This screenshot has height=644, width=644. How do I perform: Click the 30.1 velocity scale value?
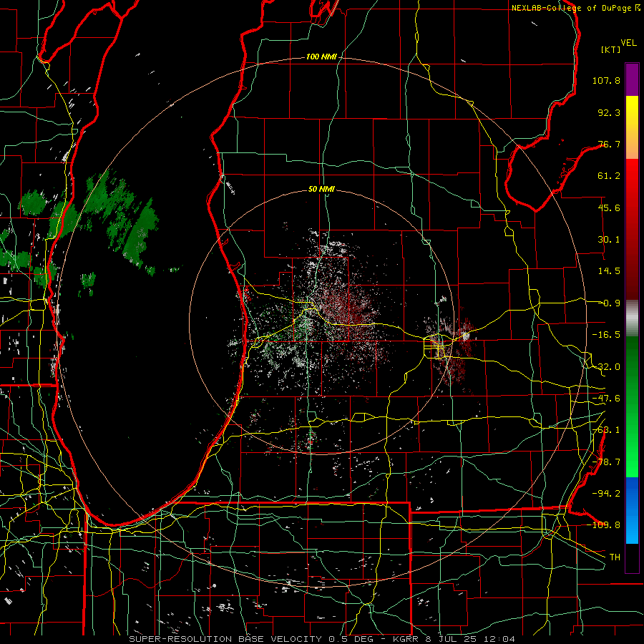click(609, 240)
